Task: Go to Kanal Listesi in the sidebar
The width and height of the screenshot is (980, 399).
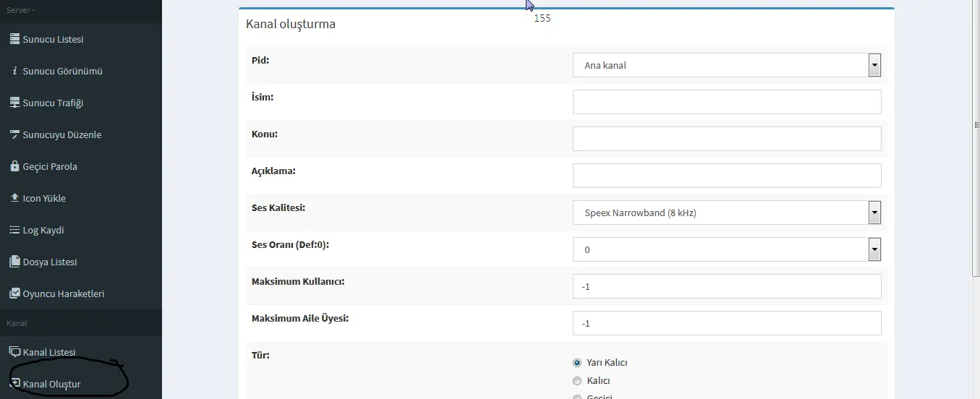Action: 48,352
